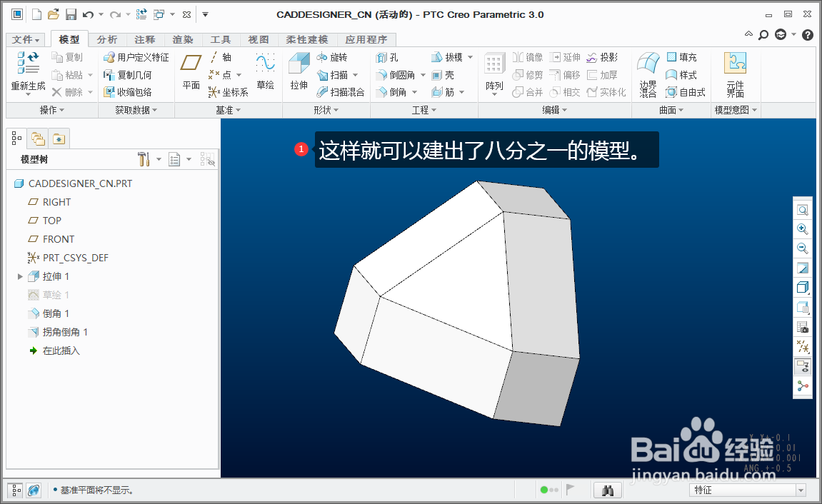Screen dimensions: 822x504
Task: Select the Shell (壳) tool
Action: coord(443,75)
